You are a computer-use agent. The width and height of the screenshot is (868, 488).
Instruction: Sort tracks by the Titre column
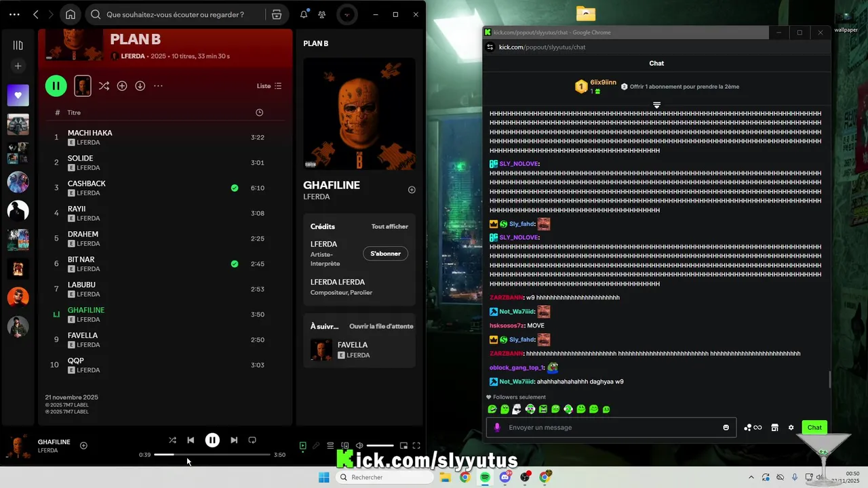[74, 113]
